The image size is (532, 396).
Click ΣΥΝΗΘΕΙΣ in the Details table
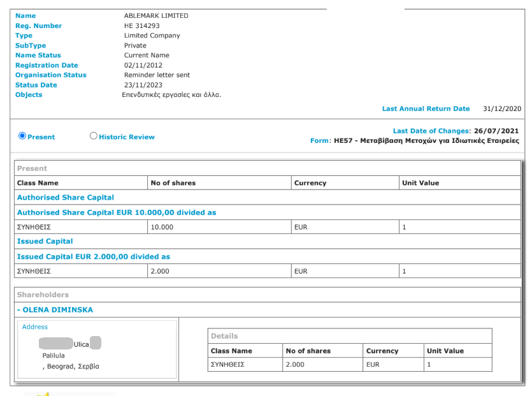227,365
